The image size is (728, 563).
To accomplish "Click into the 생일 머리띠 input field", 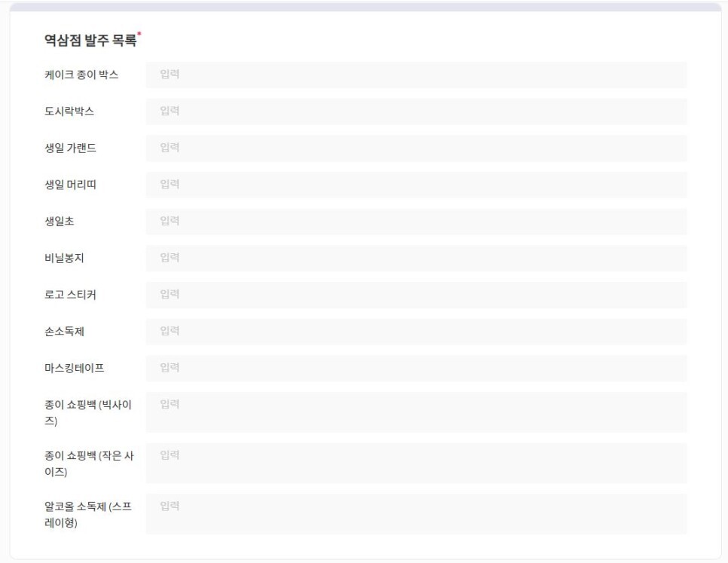I will click(x=417, y=185).
